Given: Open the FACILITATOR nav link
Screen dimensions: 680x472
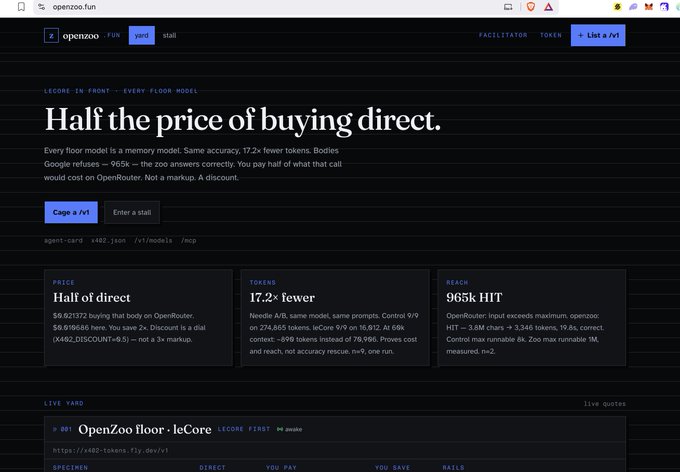Looking at the screenshot, I should pos(503,35).
